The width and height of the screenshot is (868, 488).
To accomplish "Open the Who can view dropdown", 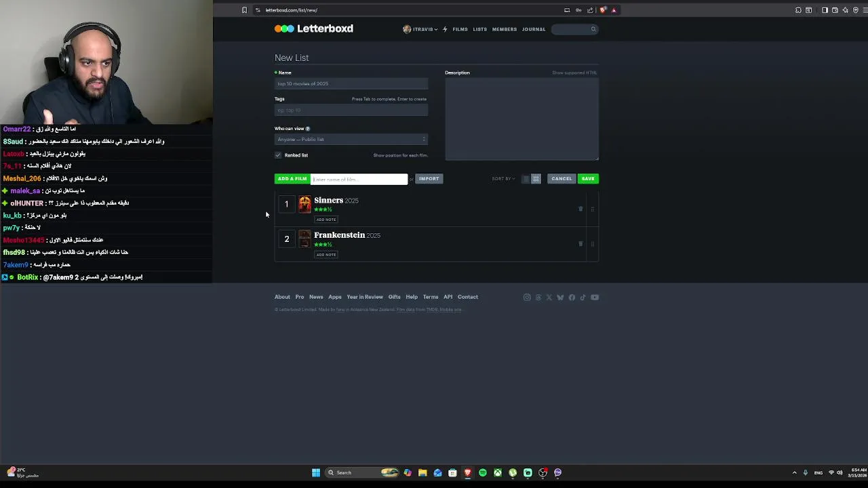I will pyautogui.click(x=351, y=140).
